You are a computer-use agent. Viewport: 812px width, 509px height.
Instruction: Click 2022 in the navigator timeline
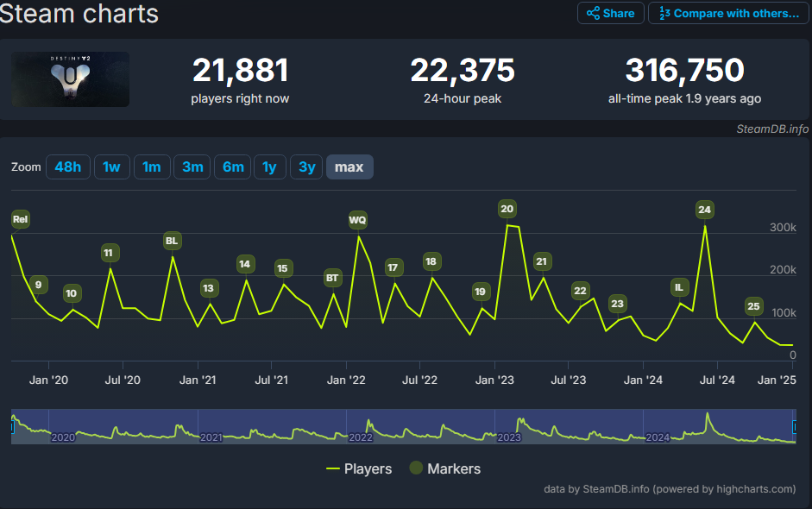pos(361,437)
